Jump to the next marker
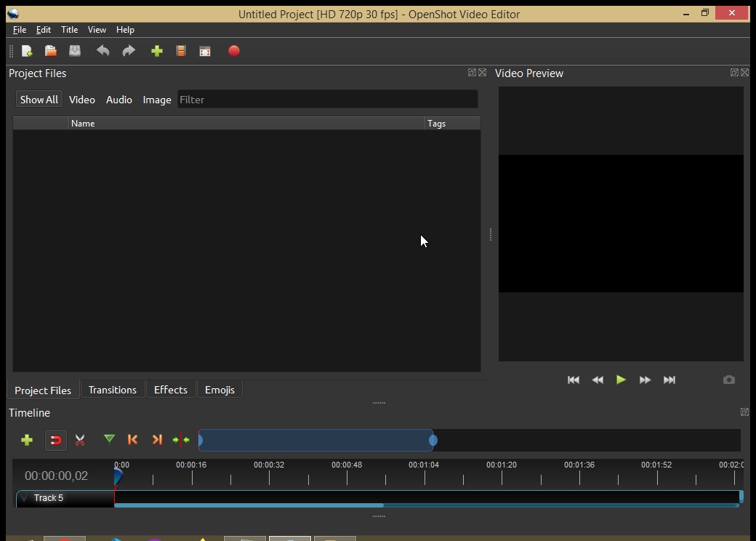 (x=157, y=440)
